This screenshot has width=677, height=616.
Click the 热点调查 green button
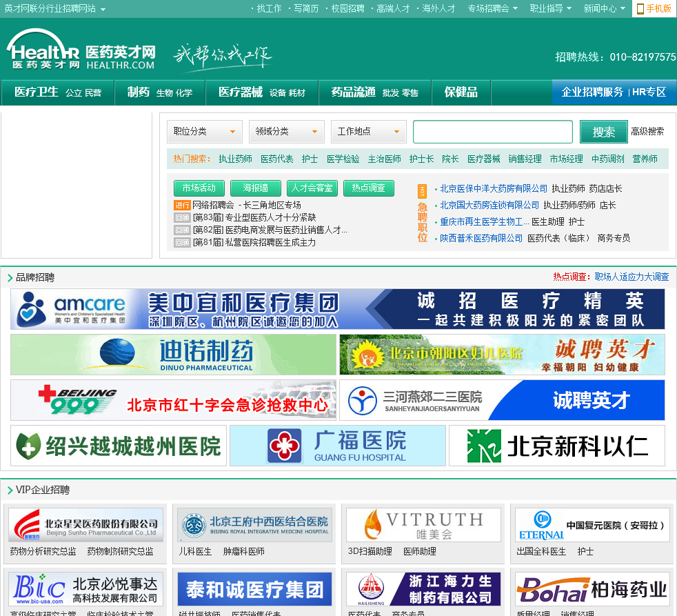click(x=369, y=188)
